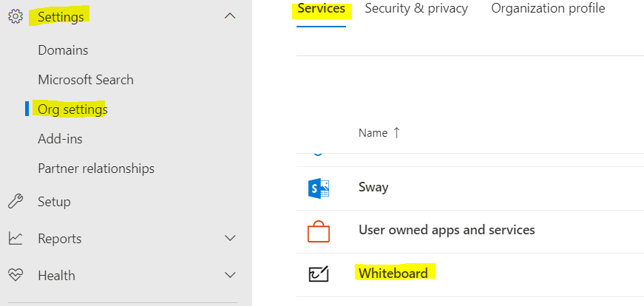The image size is (644, 306).
Task: Open the Security & privacy tab
Action: click(x=416, y=9)
